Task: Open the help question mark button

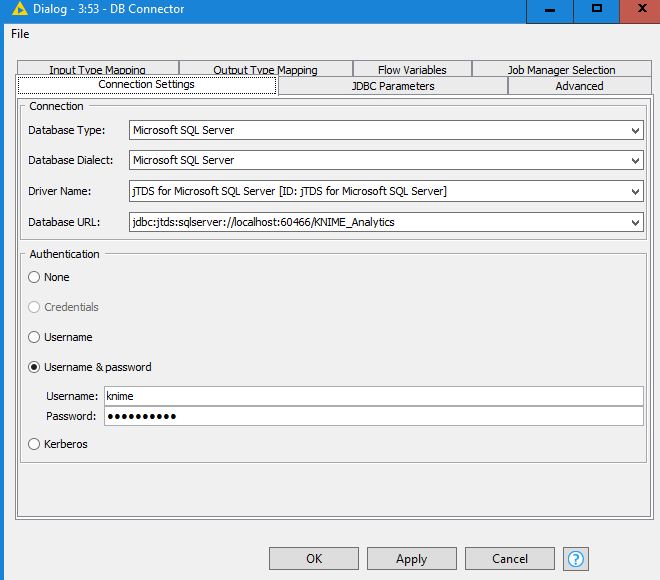Action: coord(575,559)
